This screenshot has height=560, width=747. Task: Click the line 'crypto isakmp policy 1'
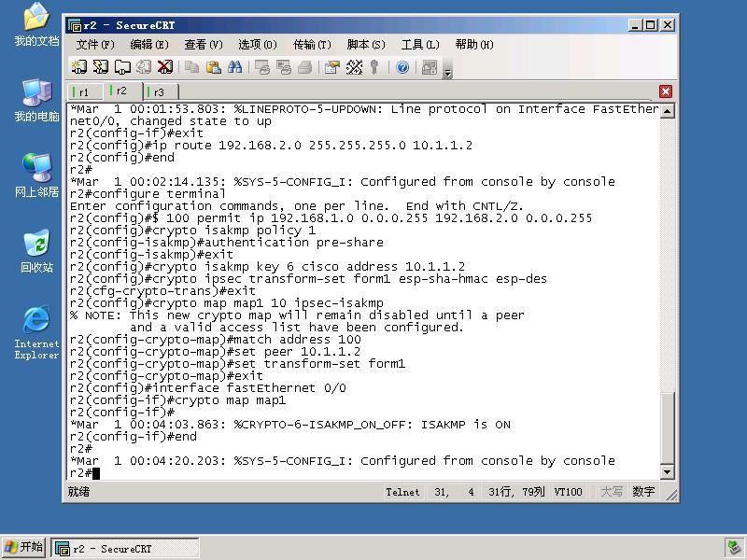(193, 231)
